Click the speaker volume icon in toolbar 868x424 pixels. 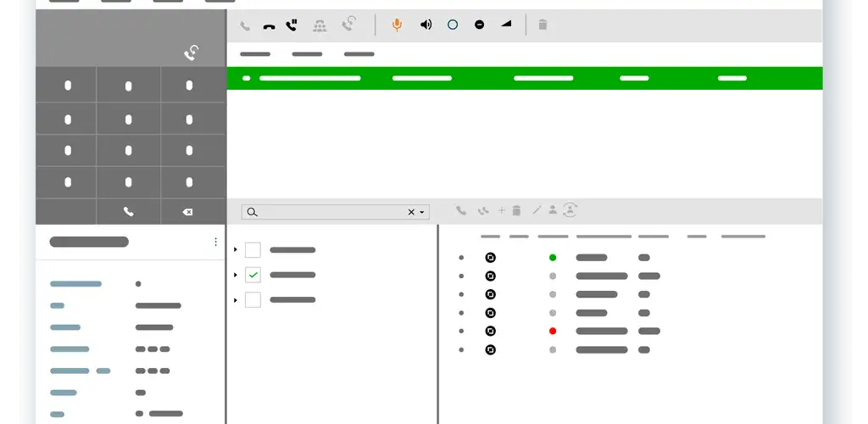(426, 25)
